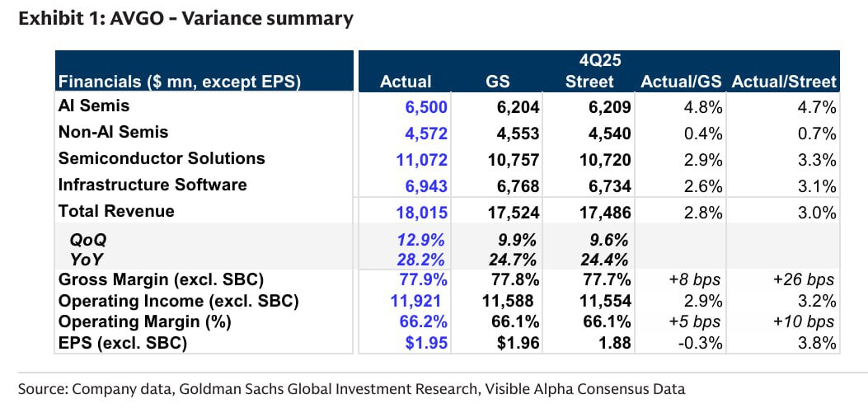Select the QoQ actual value 12.9%
This screenshot has width=868, height=408.
pyautogui.click(x=426, y=241)
